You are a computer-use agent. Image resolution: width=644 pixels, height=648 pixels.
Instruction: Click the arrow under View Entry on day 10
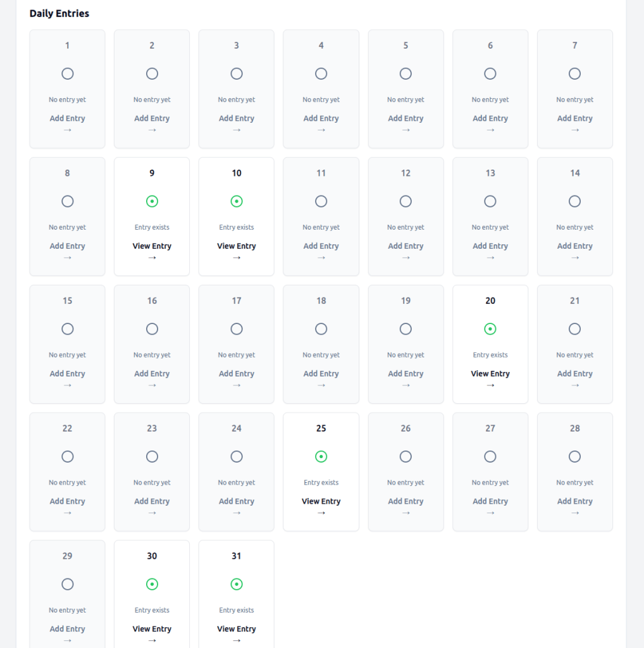pos(237,258)
